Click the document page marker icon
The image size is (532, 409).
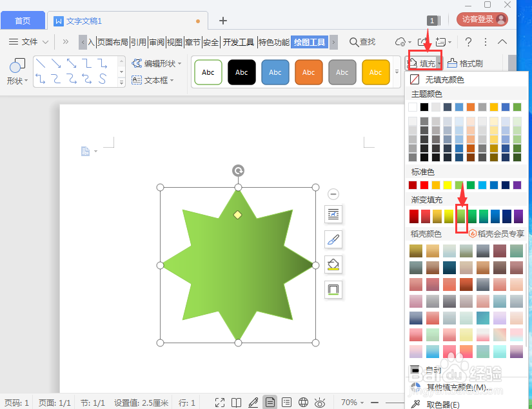point(85,151)
